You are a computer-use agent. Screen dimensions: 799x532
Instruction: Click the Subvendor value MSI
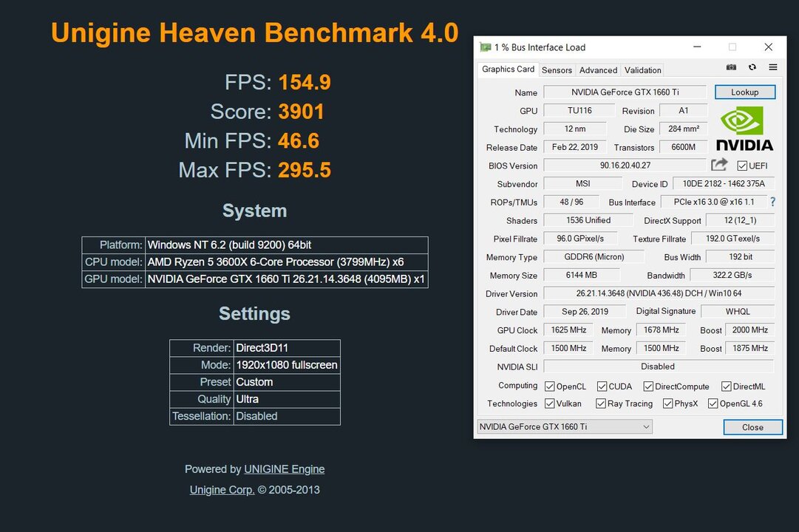tap(583, 183)
